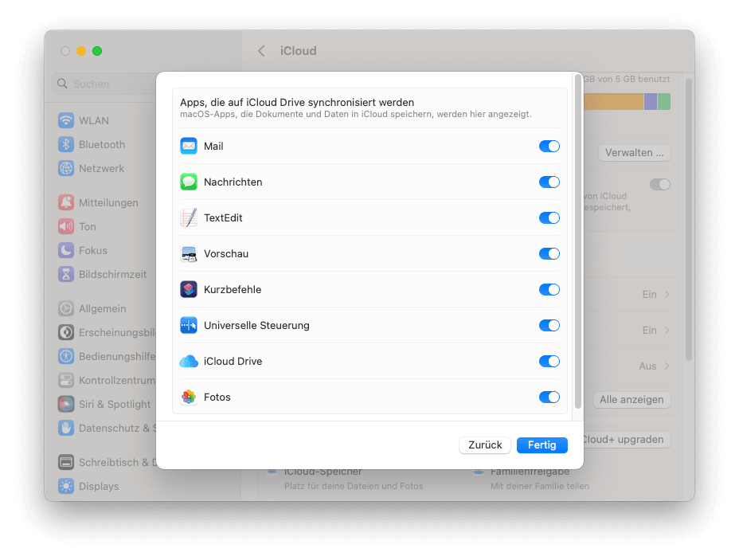Turn off the iCloud Drive toggle

coord(549,361)
